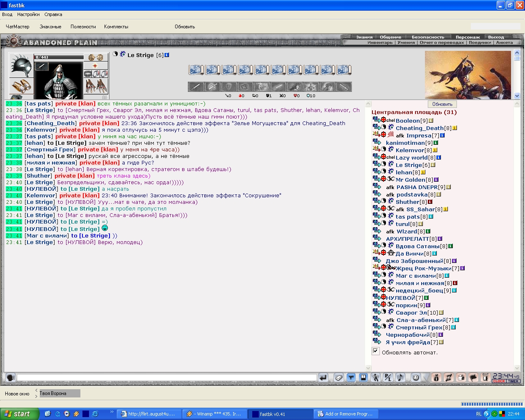Click Обновить in the top toolbar
This screenshot has width=525, height=420.
click(185, 27)
